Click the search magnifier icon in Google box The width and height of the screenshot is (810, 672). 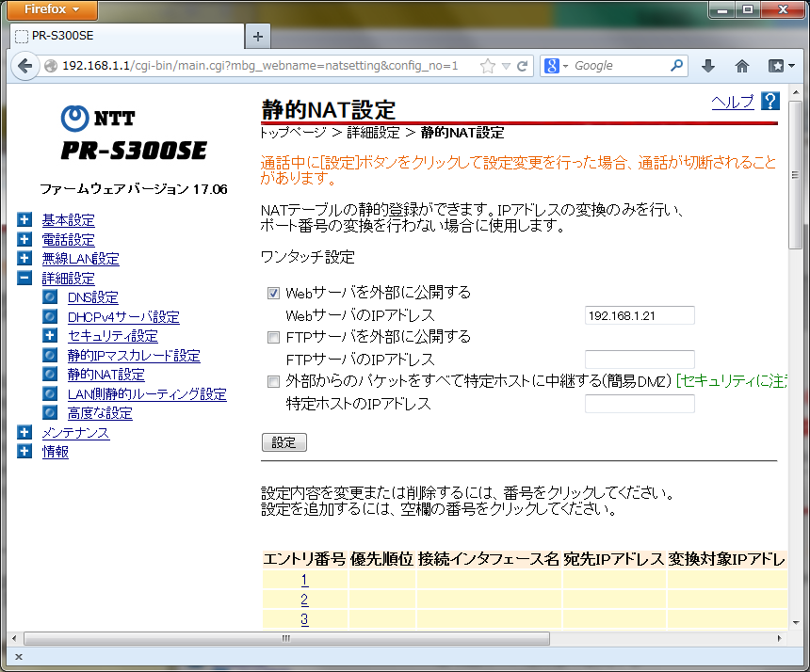[x=676, y=66]
